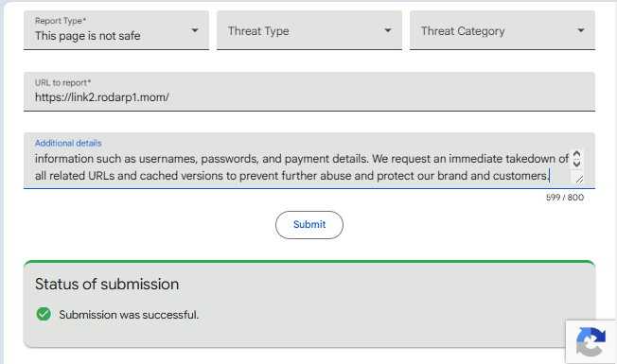This screenshot has height=364, width=617.
Task: Expand the Threat Type dropdown
Action: pyautogui.click(x=309, y=30)
